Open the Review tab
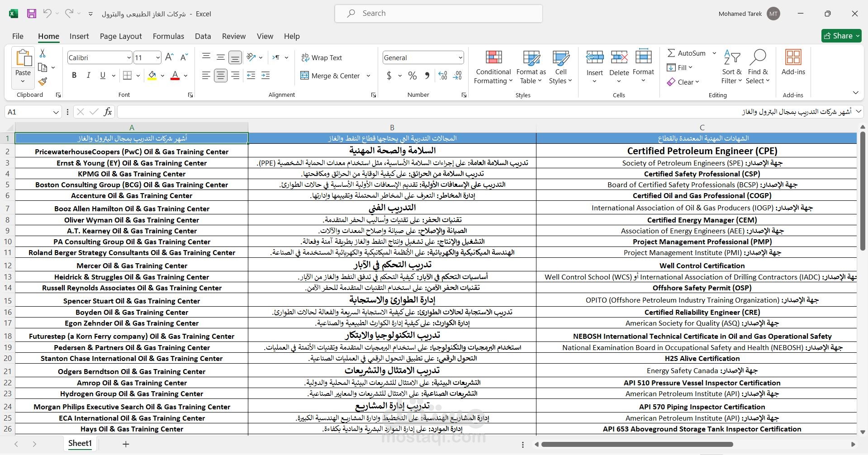 point(234,36)
